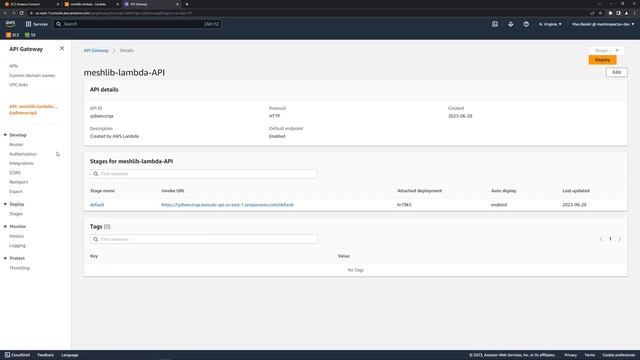Select Reimport in the sidebar
The height and width of the screenshot is (360, 640).
click(19, 182)
